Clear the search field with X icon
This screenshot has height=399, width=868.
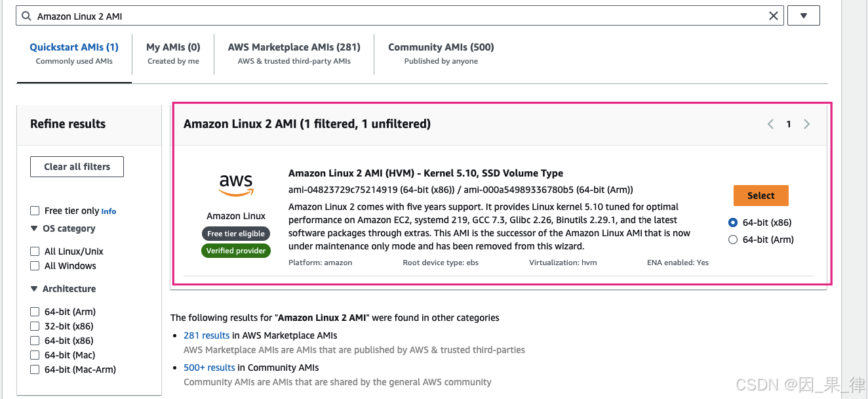point(774,16)
